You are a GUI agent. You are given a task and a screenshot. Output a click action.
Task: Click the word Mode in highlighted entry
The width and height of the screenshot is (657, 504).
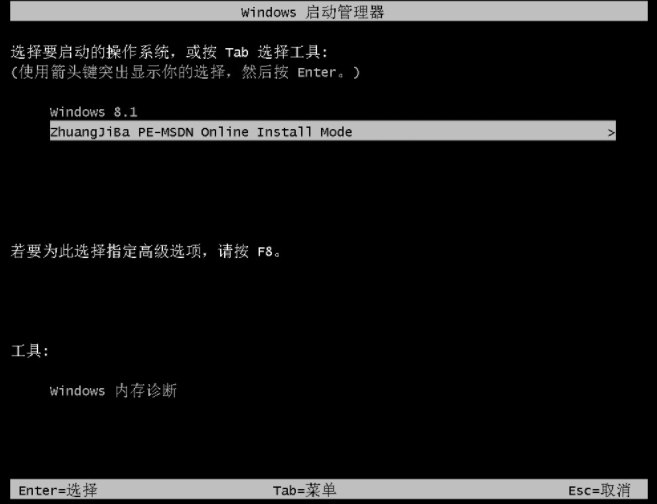[336, 132]
